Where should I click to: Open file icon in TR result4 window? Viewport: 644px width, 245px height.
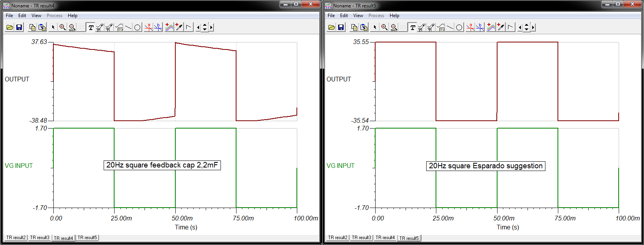coord(10,27)
